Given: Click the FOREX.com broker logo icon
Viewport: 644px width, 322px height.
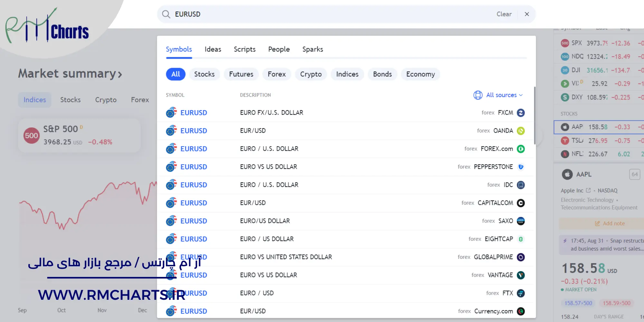Looking at the screenshot, I should click(521, 149).
